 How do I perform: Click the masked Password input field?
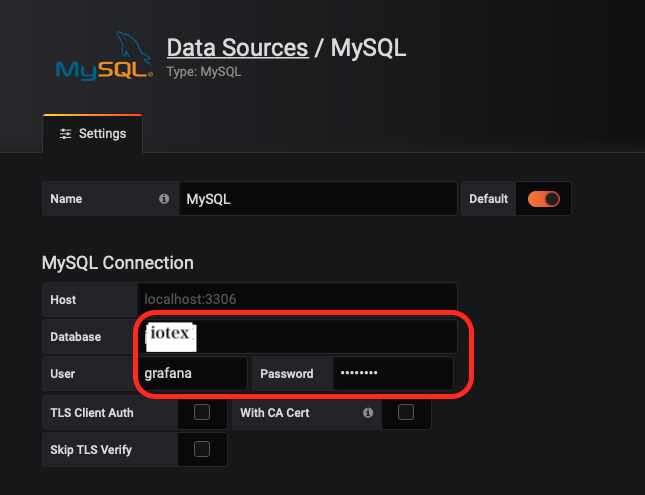(392, 374)
